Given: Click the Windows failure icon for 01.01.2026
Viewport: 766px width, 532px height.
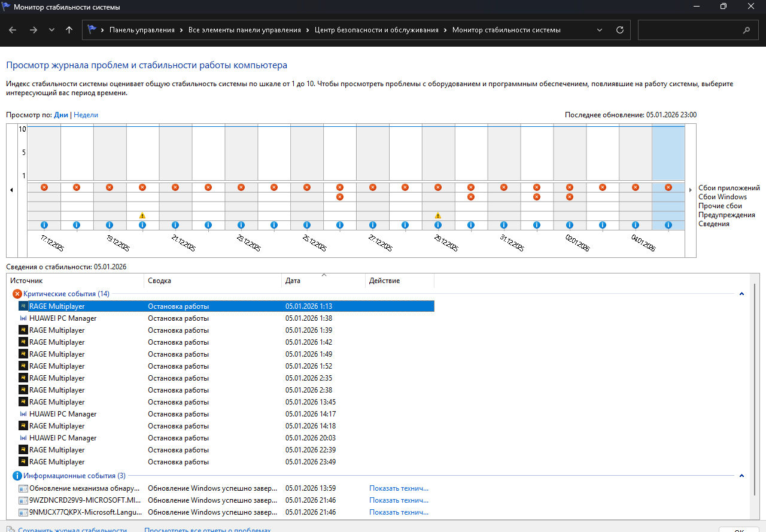Looking at the screenshot, I should [537, 197].
